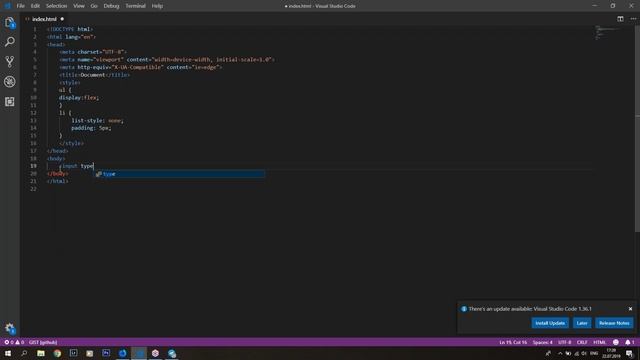Click the notification bell in status bar

click(x=630, y=342)
